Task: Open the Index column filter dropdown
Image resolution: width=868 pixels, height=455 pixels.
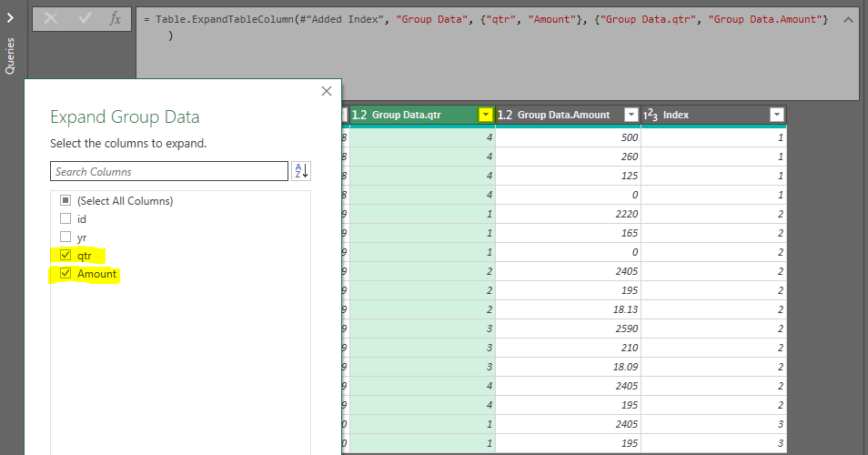Action: [777, 115]
